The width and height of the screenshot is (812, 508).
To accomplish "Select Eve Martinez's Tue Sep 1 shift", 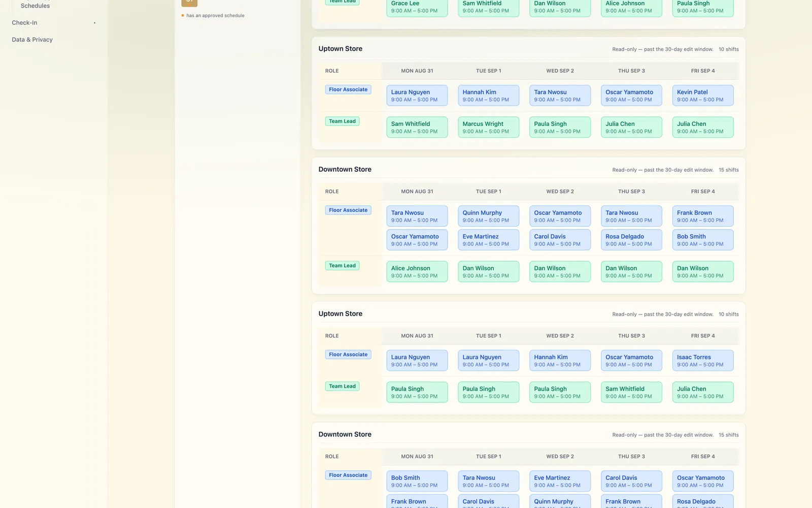I will point(488,240).
